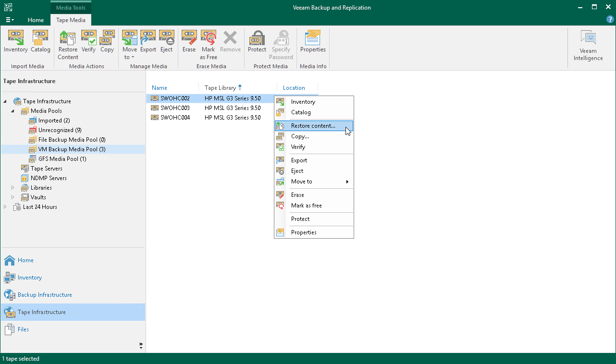This screenshot has height=364, width=616.
Task: Choose Erase in context menu
Action: [314, 195]
